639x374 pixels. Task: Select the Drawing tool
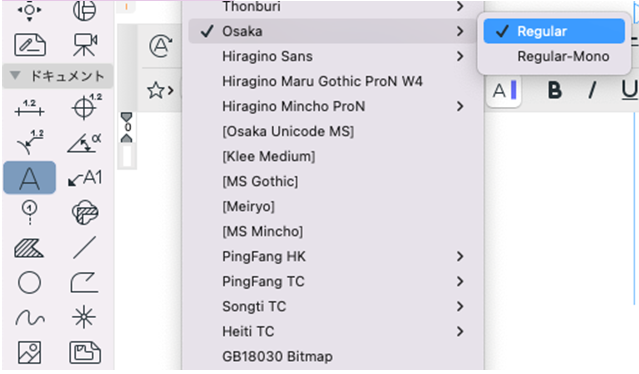point(85,352)
